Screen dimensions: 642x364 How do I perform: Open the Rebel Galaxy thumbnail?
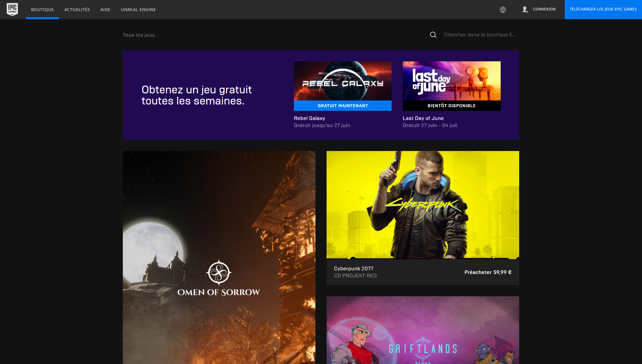click(343, 81)
